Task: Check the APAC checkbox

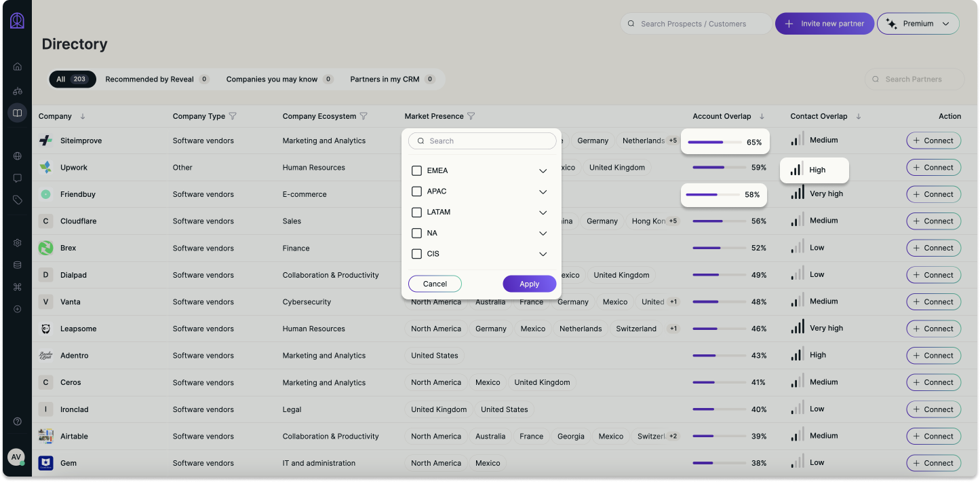Action: (417, 191)
